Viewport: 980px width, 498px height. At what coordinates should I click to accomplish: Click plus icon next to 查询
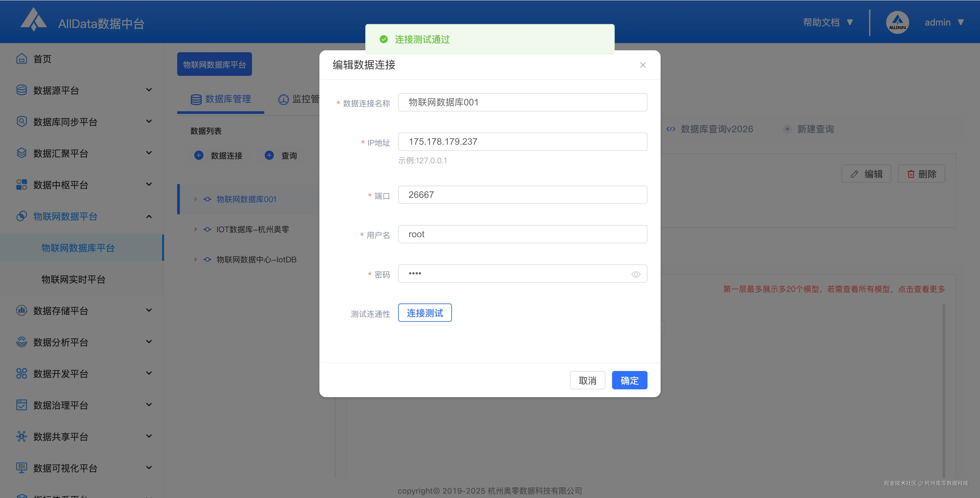point(269,155)
